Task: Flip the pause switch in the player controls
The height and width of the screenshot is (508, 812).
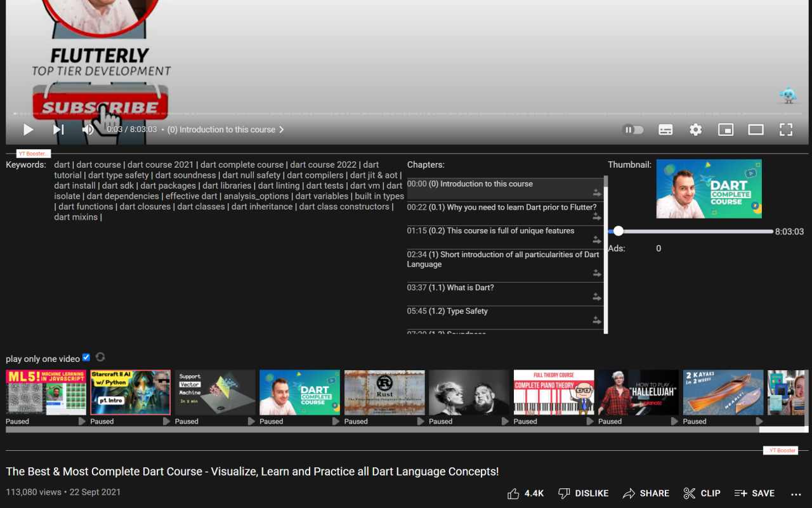Action: (632, 130)
